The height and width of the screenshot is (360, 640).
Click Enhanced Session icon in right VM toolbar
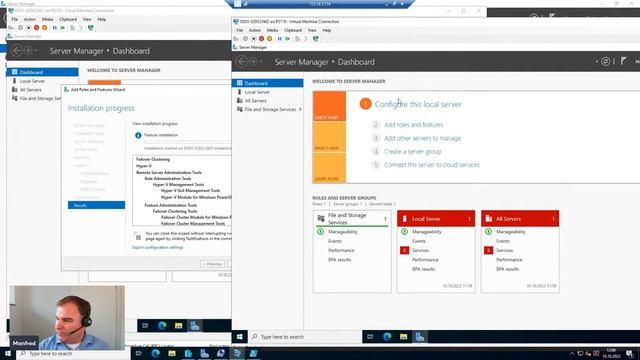316,39
